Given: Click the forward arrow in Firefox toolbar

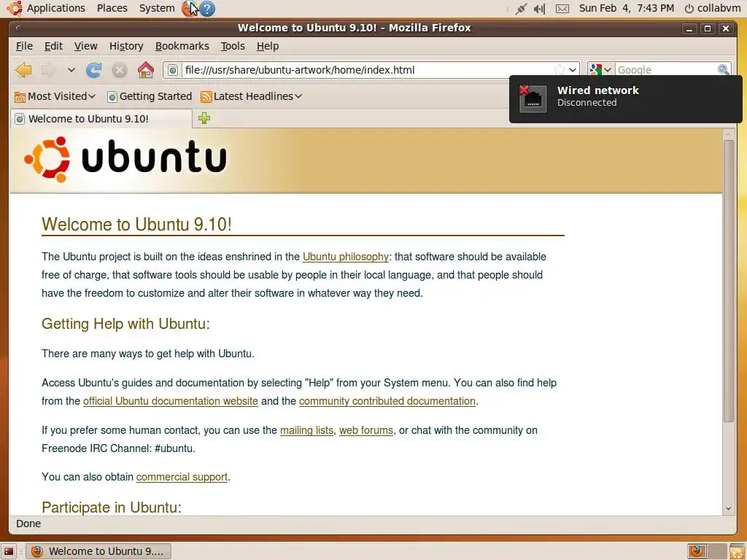Looking at the screenshot, I should 49,70.
